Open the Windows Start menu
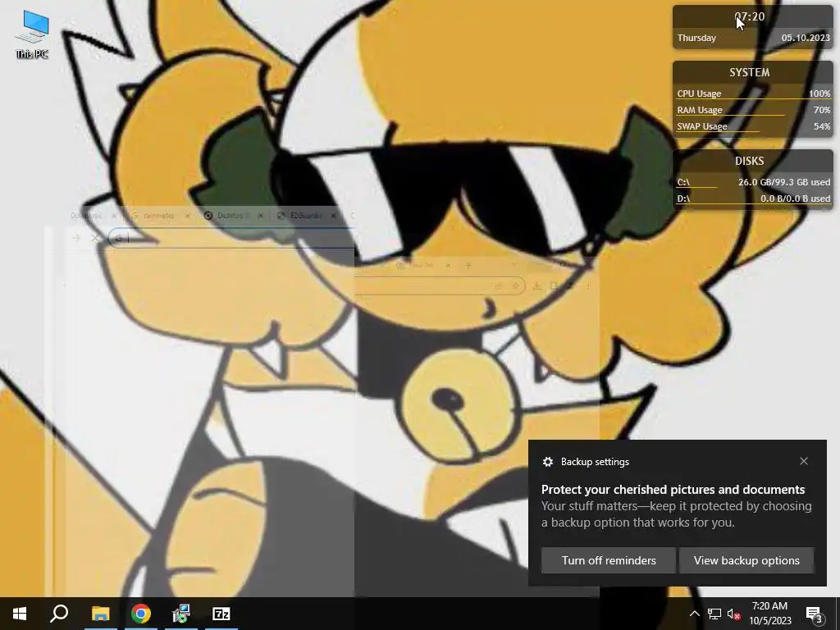The height and width of the screenshot is (630, 840). [x=20, y=614]
